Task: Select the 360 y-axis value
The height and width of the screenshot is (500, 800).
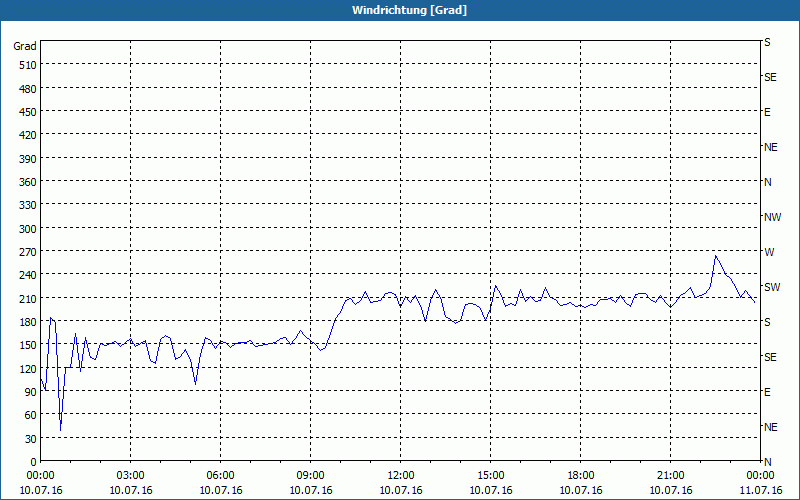Action: tap(28, 182)
